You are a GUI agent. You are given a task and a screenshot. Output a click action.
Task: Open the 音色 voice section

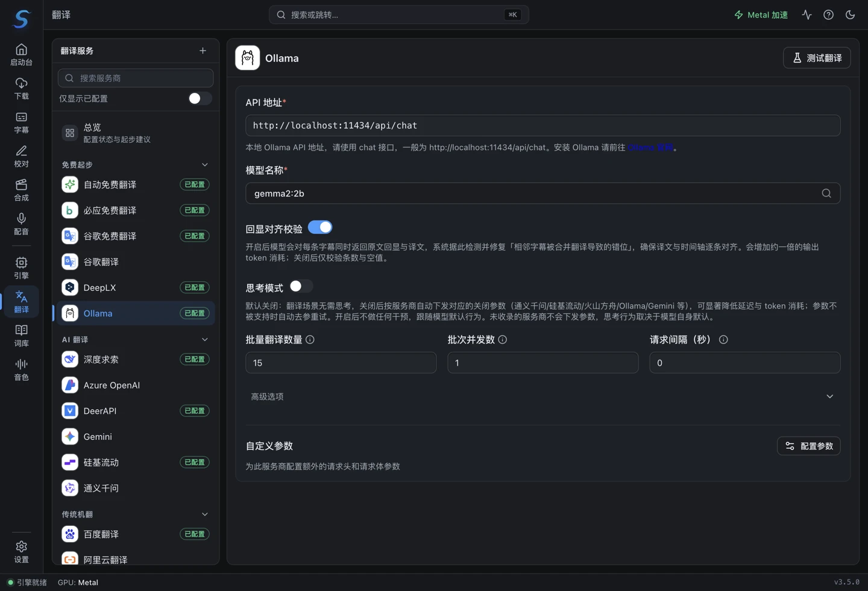tap(21, 369)
